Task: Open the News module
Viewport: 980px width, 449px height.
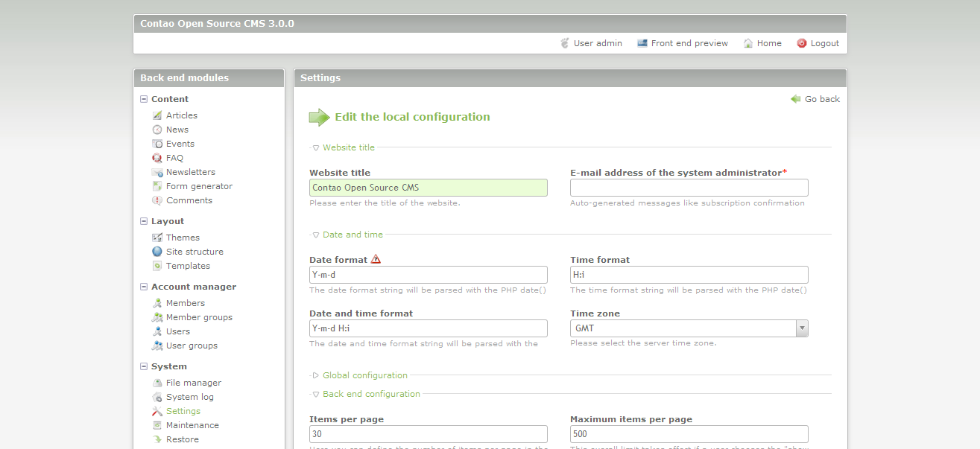Action: (177, 130)
